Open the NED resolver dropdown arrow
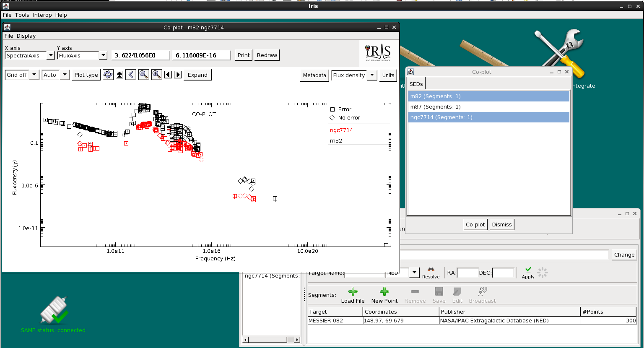 (x=414, y=273)
